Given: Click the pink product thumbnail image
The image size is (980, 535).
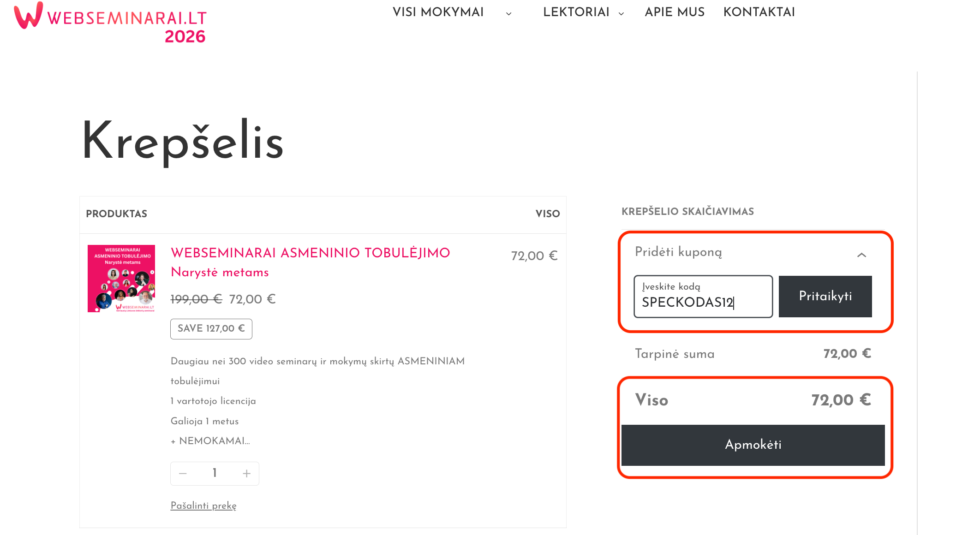Looking at the screenshot, I should click(x=121, y=278).
